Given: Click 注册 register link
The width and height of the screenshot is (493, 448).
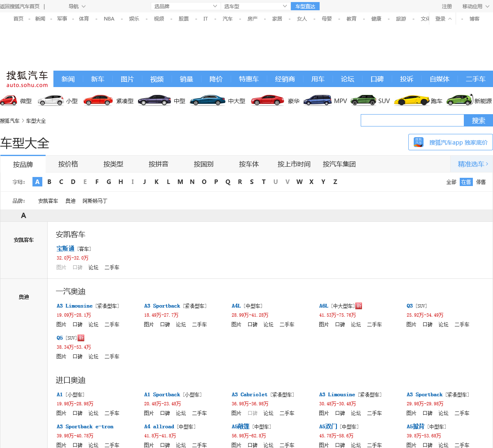Looking at the screenshot, I should [x=447, y=7].
